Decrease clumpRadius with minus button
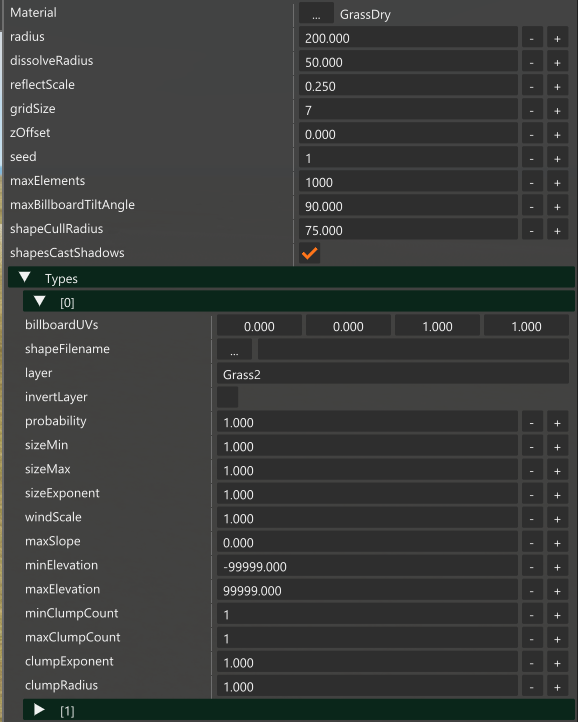The image size is (578, 722). pyautogui.click(x=531, y=687)
